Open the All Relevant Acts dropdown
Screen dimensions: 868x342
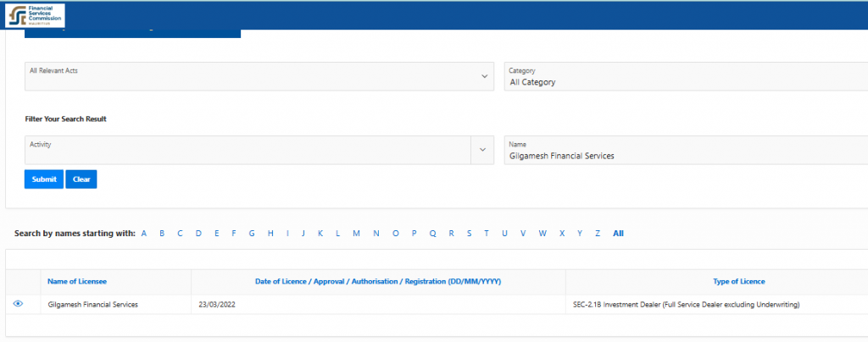(x=259, y=76)
